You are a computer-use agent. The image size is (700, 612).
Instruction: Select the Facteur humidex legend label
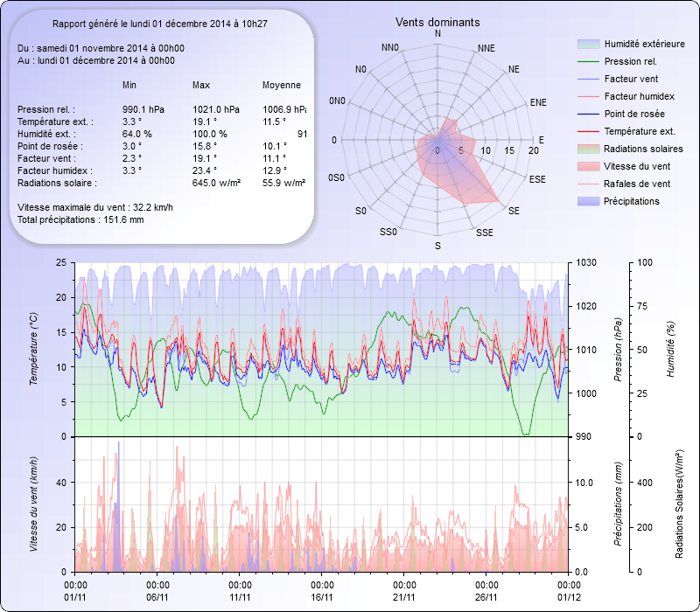639,96
